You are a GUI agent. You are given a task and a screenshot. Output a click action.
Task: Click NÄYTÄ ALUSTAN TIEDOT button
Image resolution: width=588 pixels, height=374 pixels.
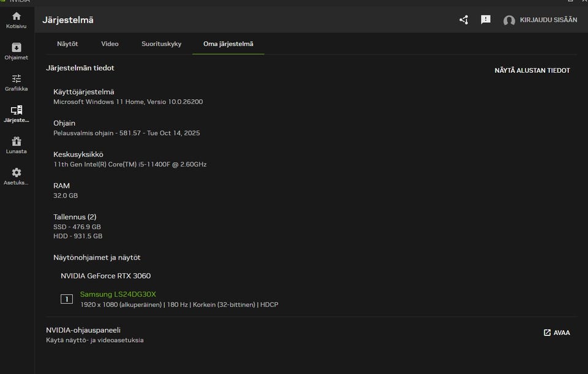point(532,70)
